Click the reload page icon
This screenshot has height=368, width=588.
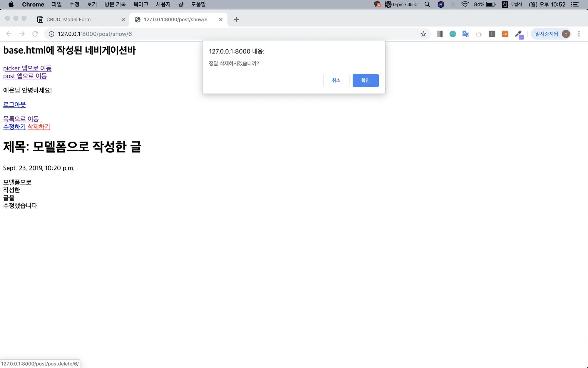point(35,34)
